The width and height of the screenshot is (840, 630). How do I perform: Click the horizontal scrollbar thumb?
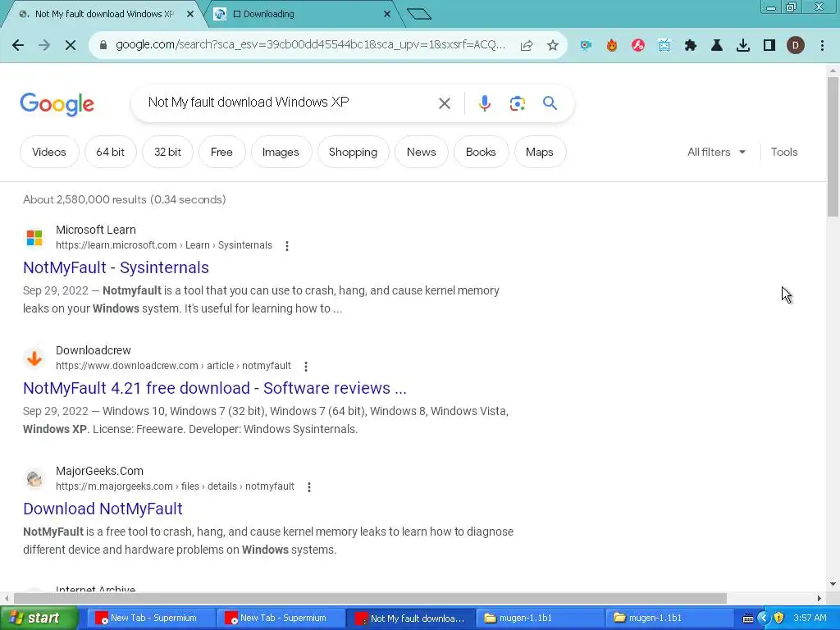coord(370,598)
